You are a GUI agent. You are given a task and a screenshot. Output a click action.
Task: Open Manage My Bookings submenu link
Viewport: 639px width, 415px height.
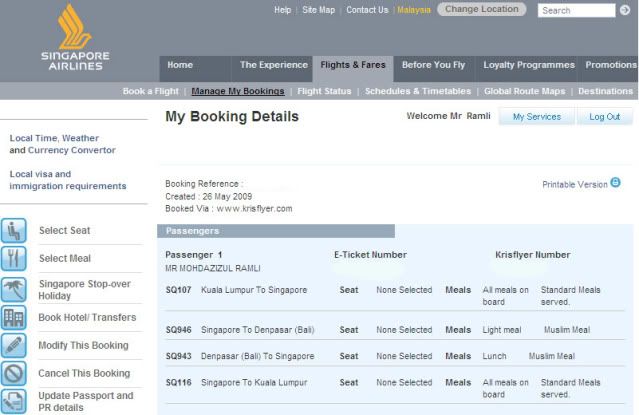pyautogui.click(x=238, y=91)
